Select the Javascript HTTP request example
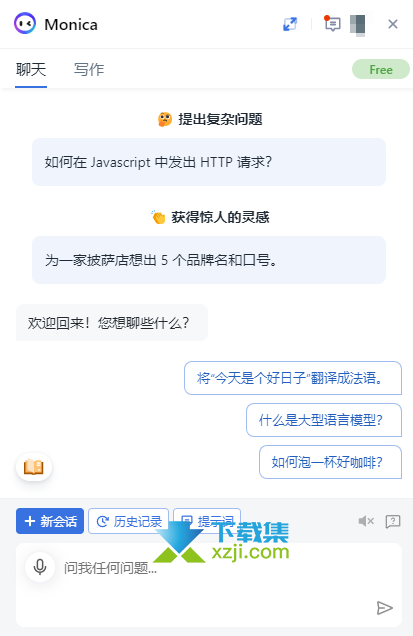This screenshot has width=413, height=636. click(209, 162)
